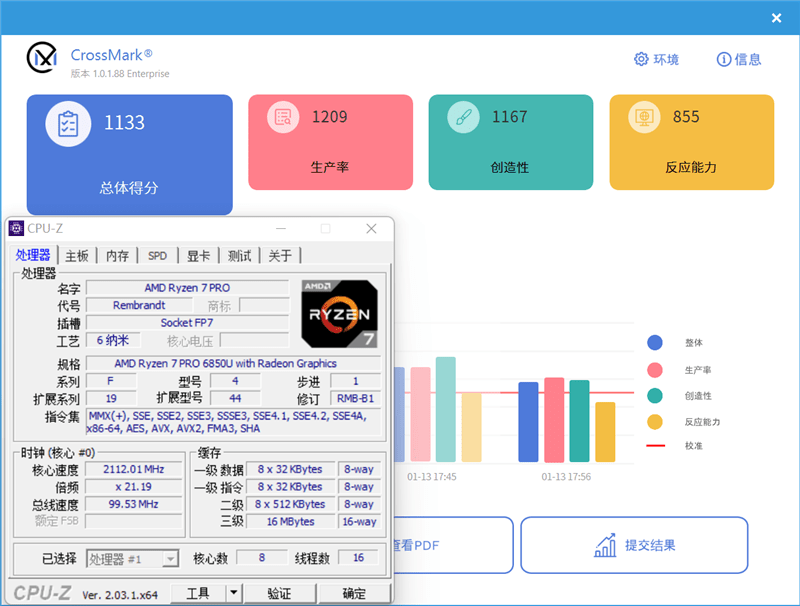The image size is (800, 606).
Task: Close the CrossMark window with X
Action: 777,18
